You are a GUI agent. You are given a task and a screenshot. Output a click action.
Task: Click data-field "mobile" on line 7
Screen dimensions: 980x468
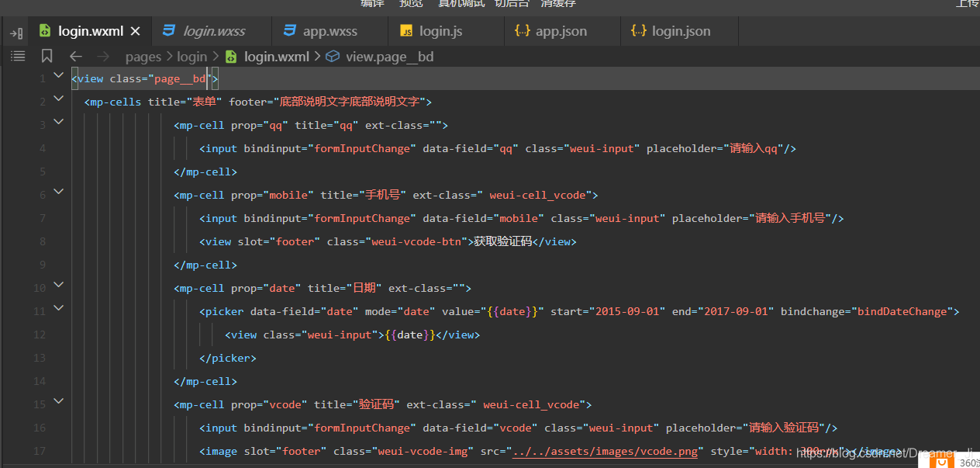pyautogui.click(x=519, y=218)
